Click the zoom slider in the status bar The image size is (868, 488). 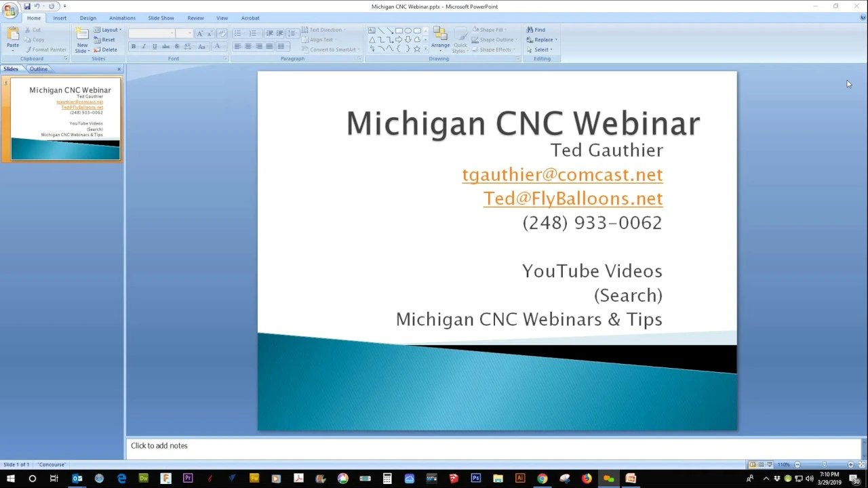pos(824,464)
